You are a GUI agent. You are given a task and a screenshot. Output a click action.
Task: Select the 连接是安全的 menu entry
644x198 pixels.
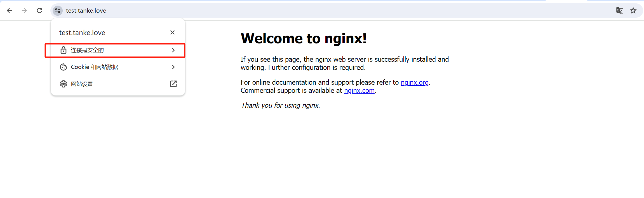point(87,50)
